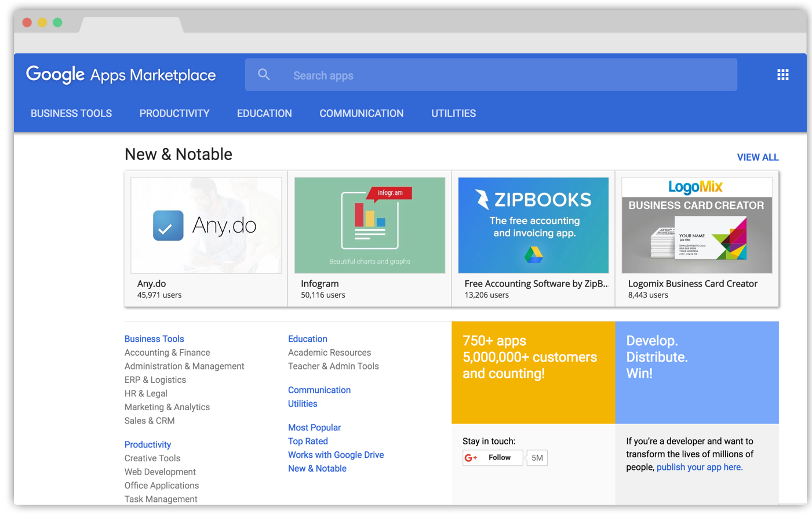Open the PRODUCTIVITY menu

click(174, 114)
